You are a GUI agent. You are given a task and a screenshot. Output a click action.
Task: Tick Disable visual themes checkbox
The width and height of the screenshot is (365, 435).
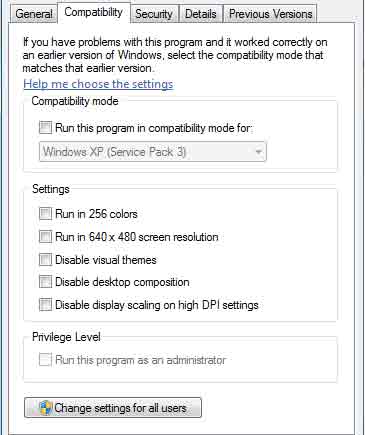pyautogui.click(x=45, y=260)
